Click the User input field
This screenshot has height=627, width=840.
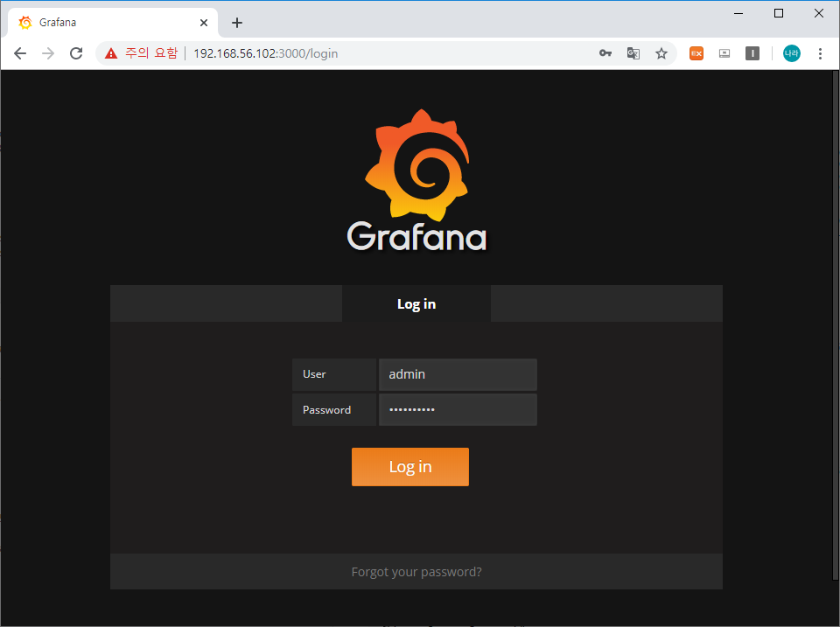[x=458, y=374]
